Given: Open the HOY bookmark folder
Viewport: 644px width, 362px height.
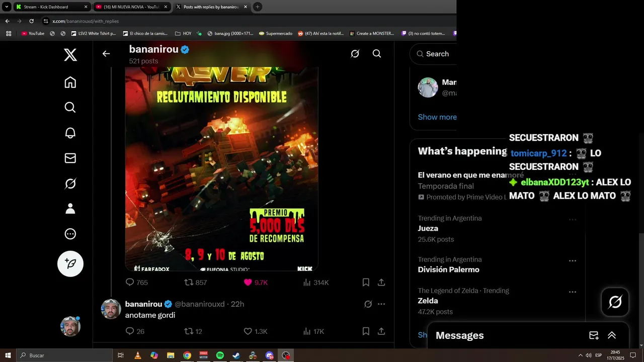Looking at the screenshot, I should (x=183, y=34).
